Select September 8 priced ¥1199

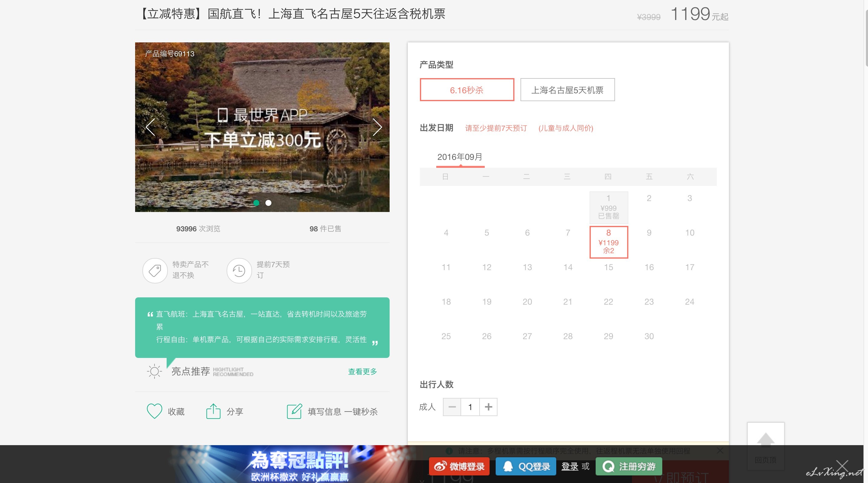tap(609, 242)
